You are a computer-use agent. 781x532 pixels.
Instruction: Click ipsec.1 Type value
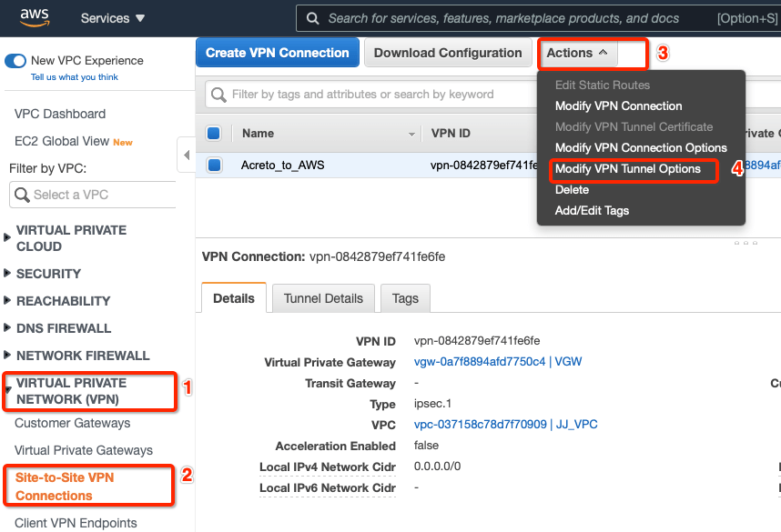432,404
